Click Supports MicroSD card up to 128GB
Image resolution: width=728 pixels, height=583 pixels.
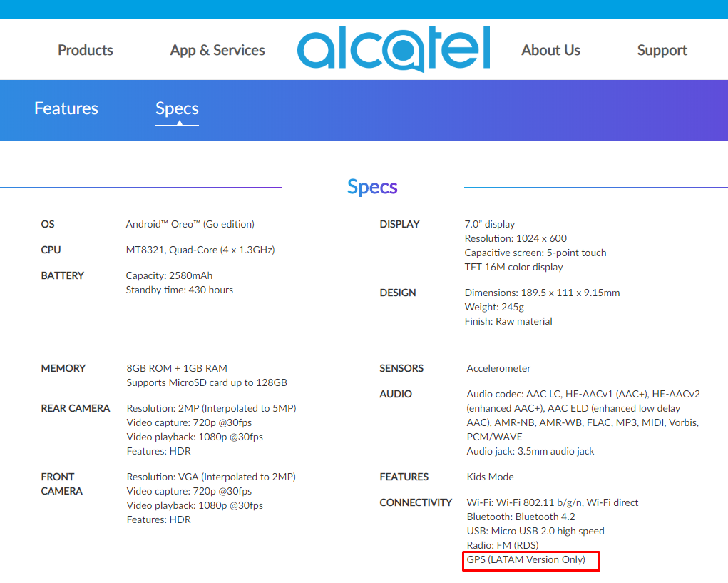[207, 382]
